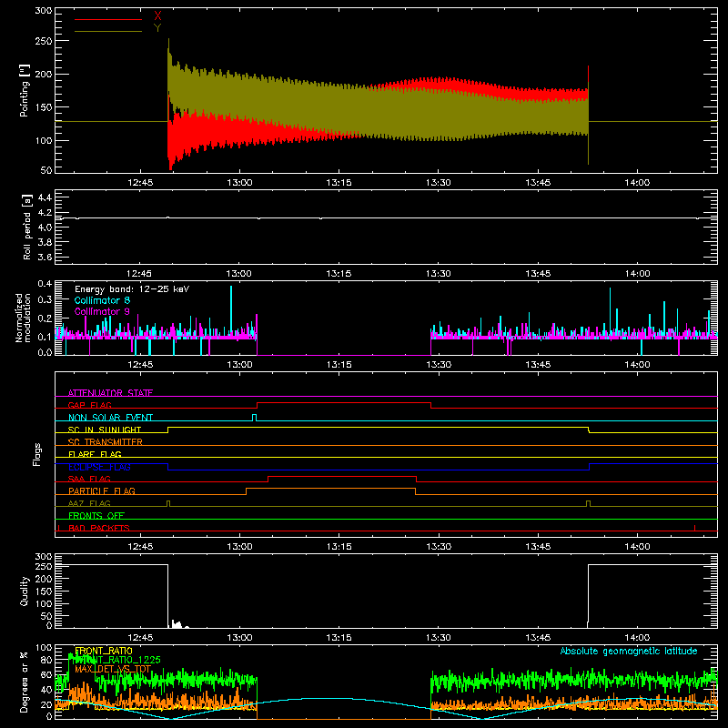Click 13:30 tick under Roll period plot

point(439,274)
